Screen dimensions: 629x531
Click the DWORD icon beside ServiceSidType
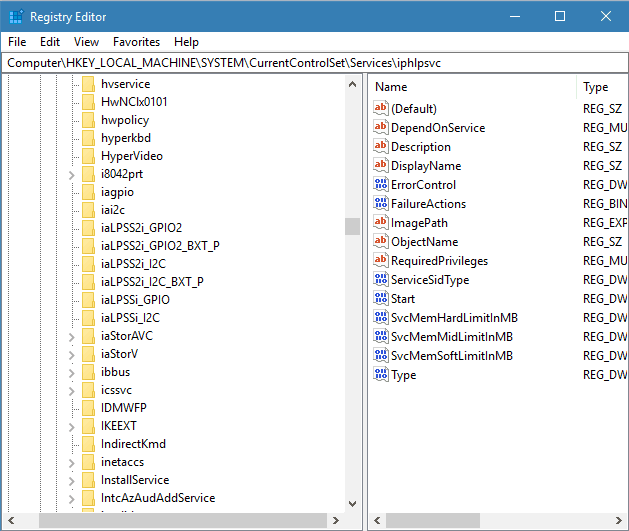[x=381, y=280]
